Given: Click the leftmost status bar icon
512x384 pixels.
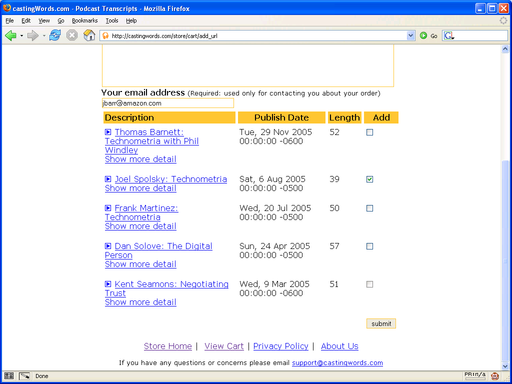Looking at the screenshot, I should [x=9, y=376].
